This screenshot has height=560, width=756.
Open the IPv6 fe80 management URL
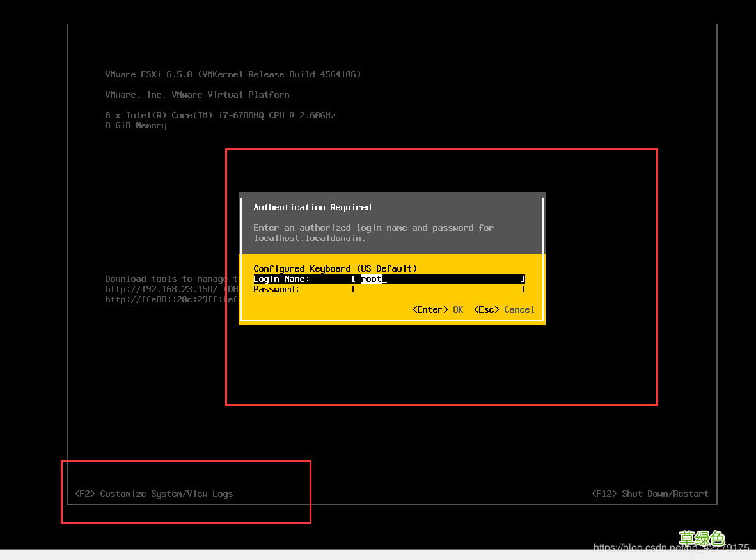[171, 299]
